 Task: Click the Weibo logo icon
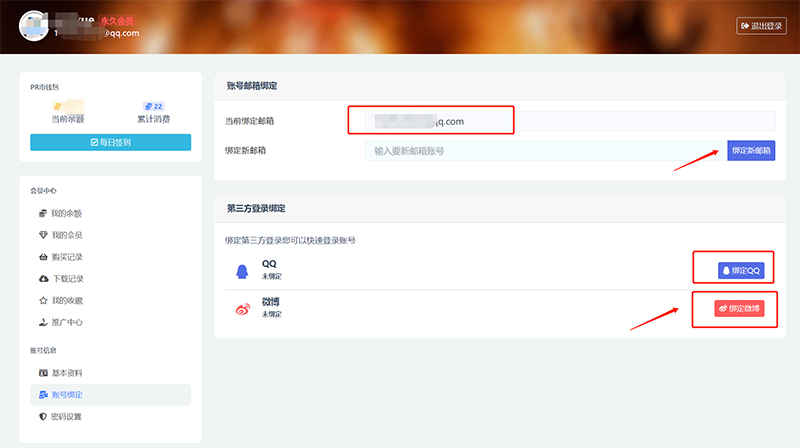[x=241, y=307]
